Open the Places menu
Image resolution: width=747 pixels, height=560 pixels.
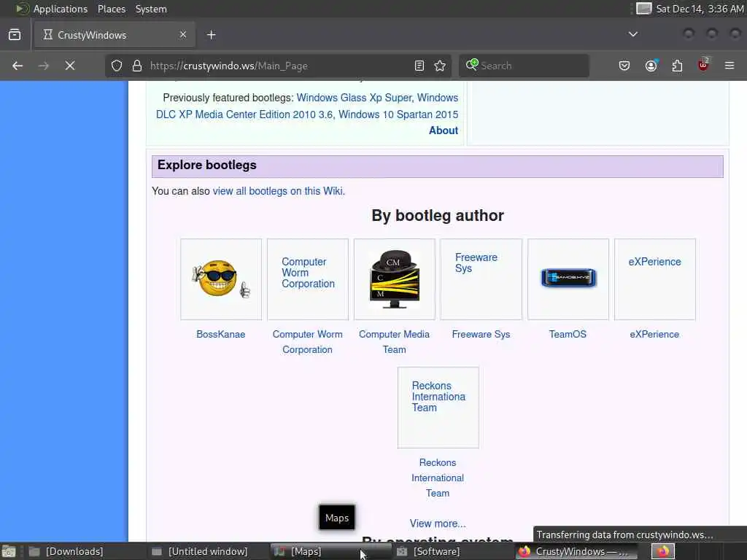112,9
